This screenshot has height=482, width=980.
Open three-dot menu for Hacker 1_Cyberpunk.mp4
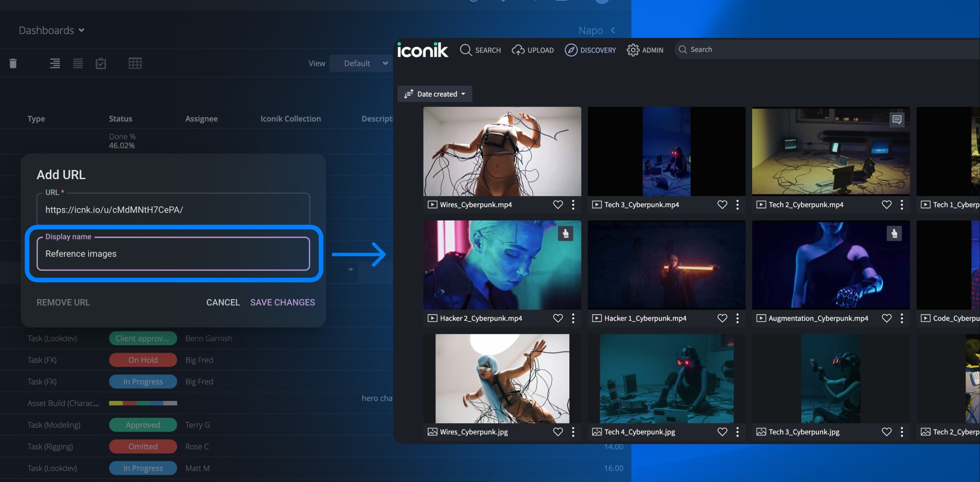coord(737,318)
